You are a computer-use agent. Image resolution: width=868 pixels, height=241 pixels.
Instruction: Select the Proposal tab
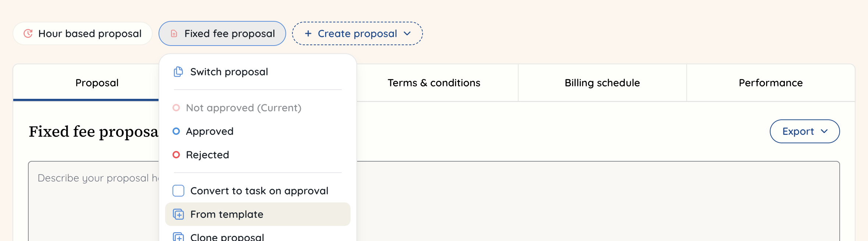(x=97, y=83)
